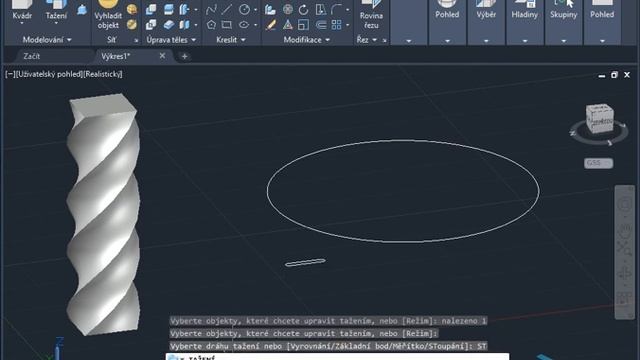Image resolution: width=640 pixels, height=360 pixels.
Task: Select the small flat ellipse profile
Action: coord(305,262)
